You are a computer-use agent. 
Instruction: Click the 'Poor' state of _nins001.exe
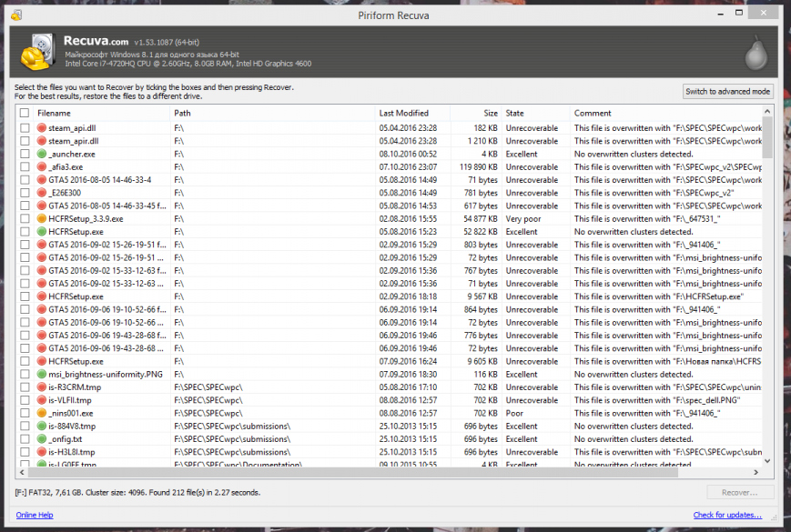click(514, 413)
